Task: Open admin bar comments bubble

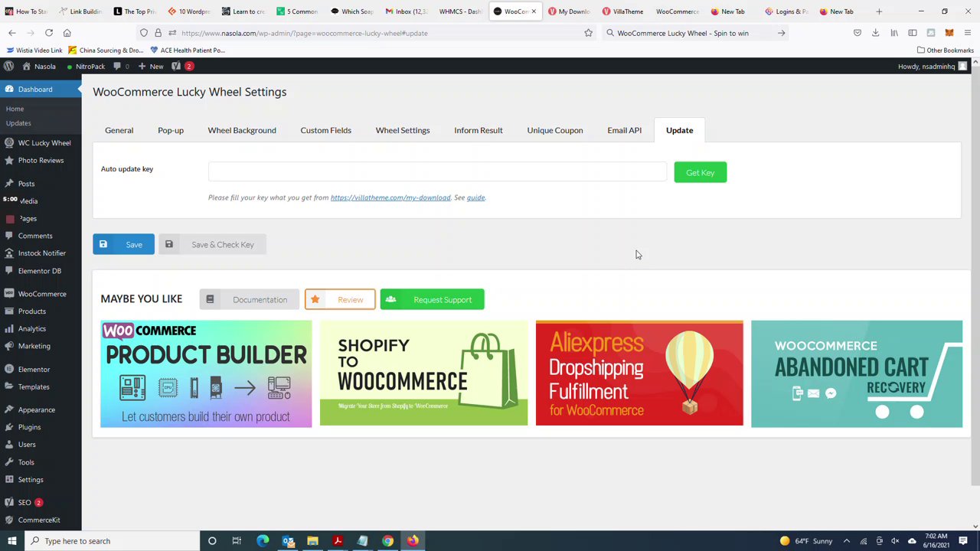Action: pyautogui.click(x=122, y=67)
